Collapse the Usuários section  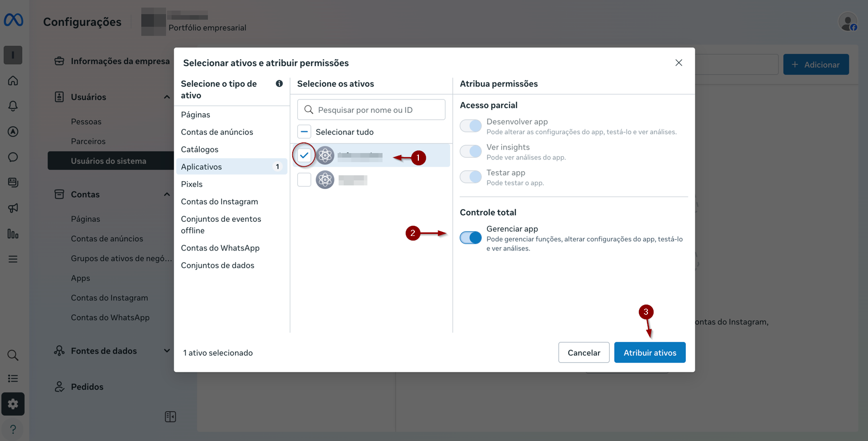(x=167, y=97)
